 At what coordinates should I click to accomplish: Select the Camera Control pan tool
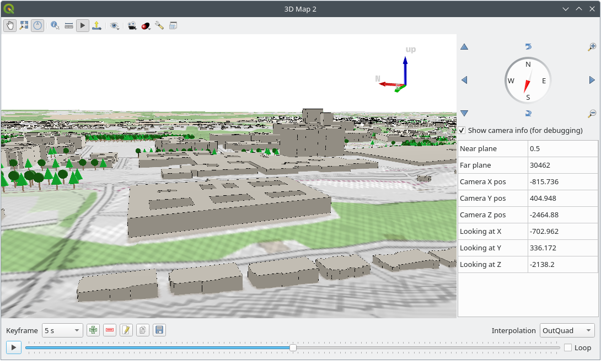(x=9, y=25)
